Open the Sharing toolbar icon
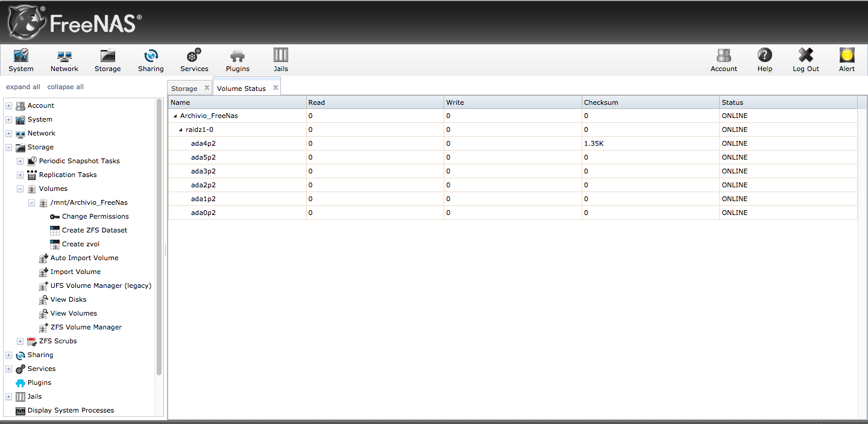The width and height of the screenshot is (868, 424). coord(151,56)
